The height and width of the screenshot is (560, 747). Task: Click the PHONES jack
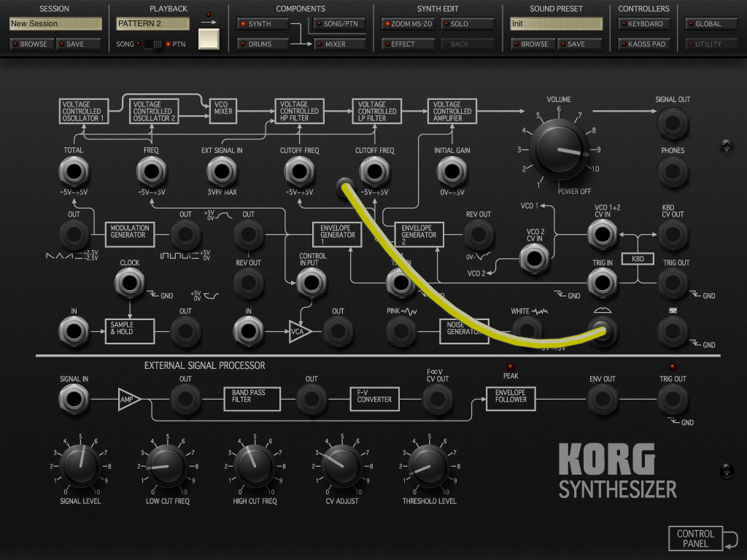point(673,171)
